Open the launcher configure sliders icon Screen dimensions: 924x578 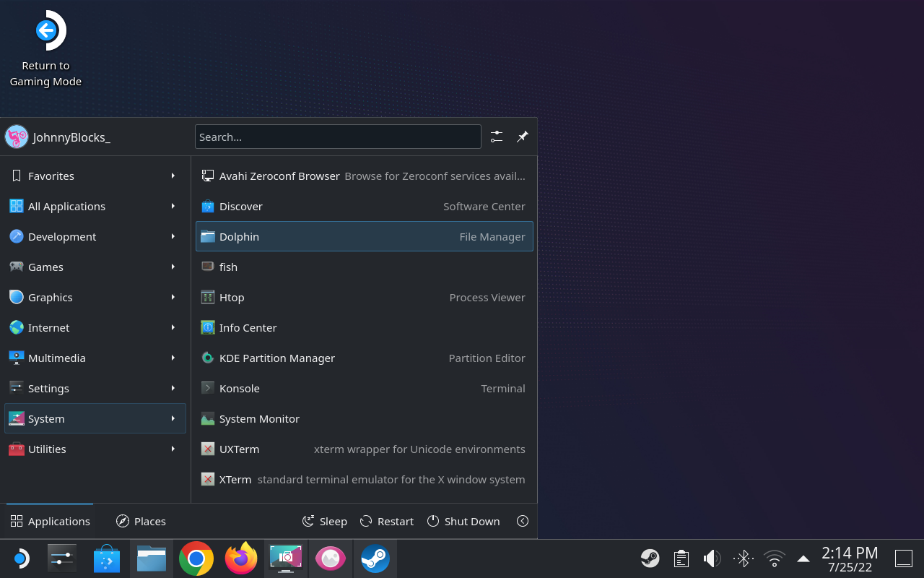[x=497, y=137]
